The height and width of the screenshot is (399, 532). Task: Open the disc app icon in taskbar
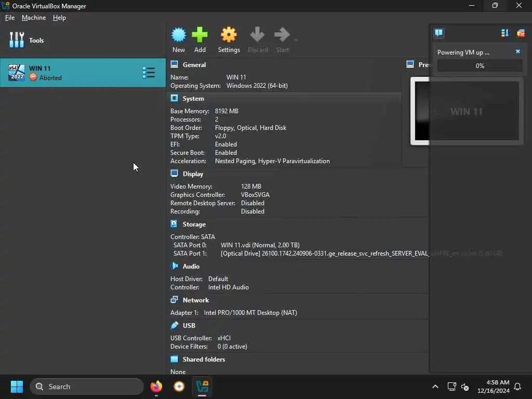[x=179, y=387]
